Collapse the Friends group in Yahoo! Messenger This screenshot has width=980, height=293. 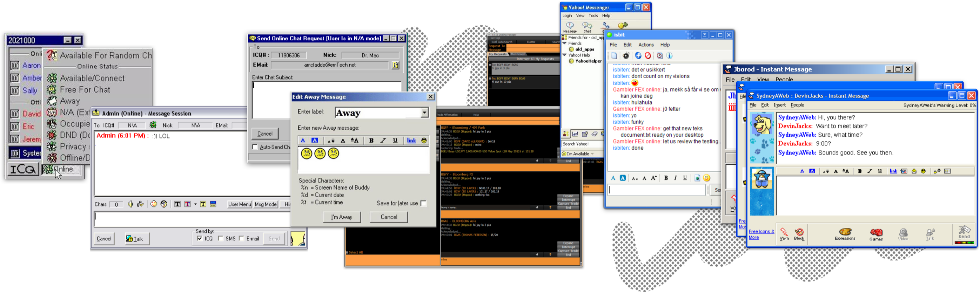[x=565, y=43]
